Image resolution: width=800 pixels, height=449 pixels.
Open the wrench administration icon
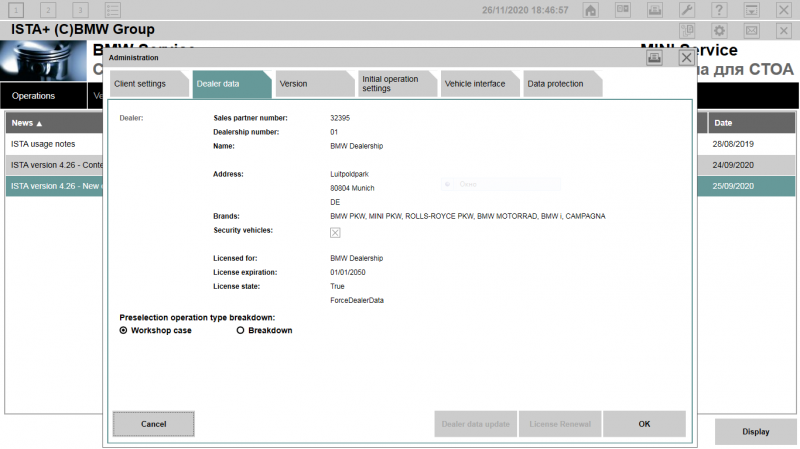[x=687, y=10]
